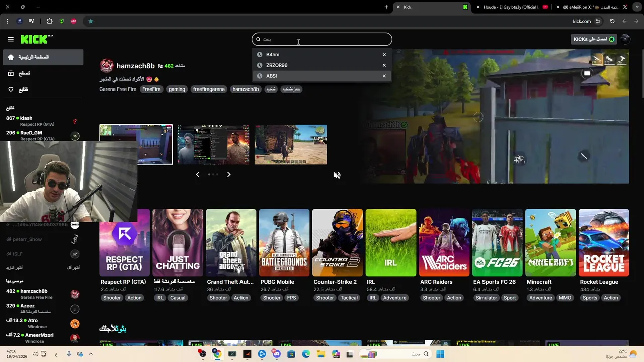Open hamzach8b streamer avatar
The image size is (644, 362).
(107, 66)
